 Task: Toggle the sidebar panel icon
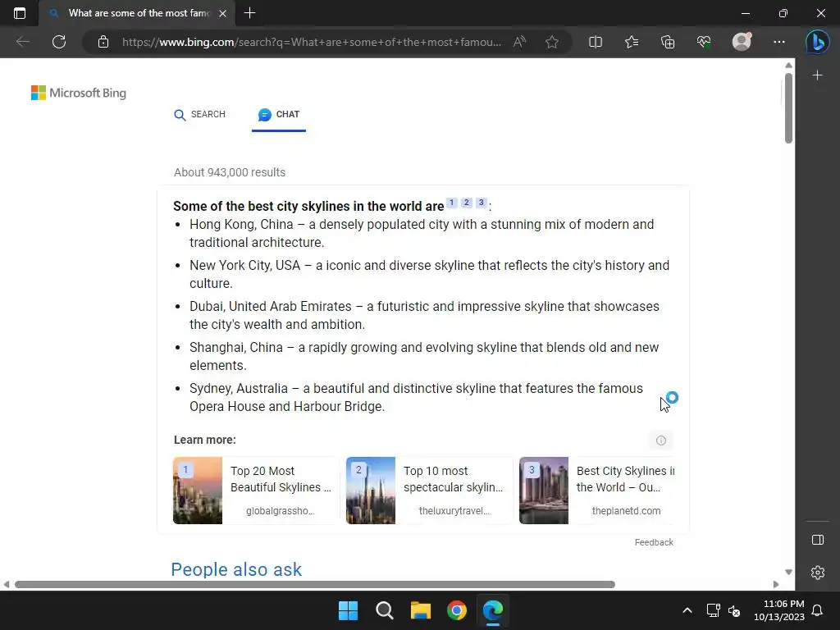pyautogui.click(x=818, y=540)
